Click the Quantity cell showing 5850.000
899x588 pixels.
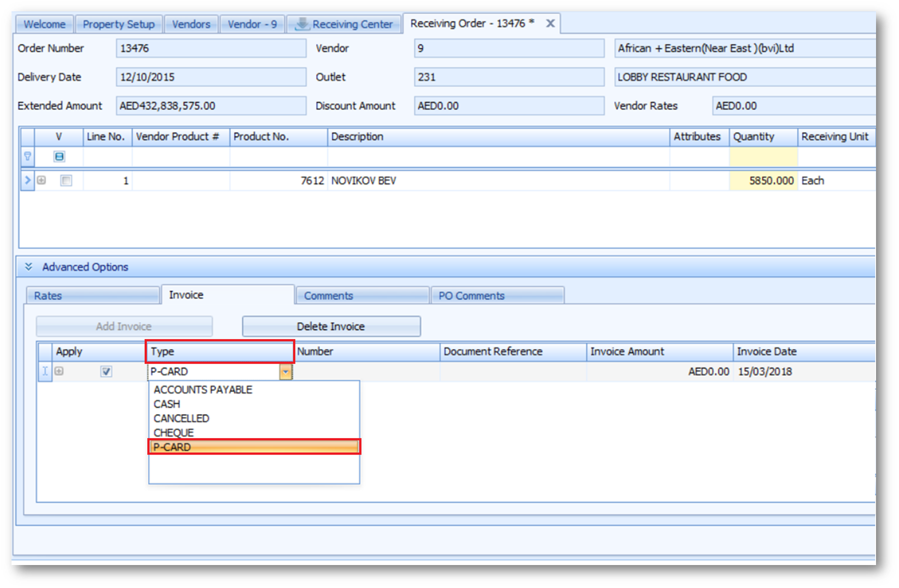tap(763, 181)
